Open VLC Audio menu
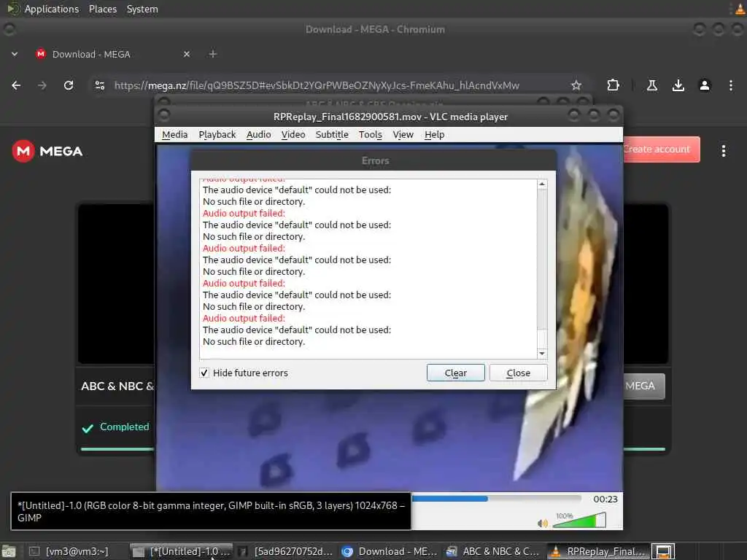747x560 pixels. point(259,135)
